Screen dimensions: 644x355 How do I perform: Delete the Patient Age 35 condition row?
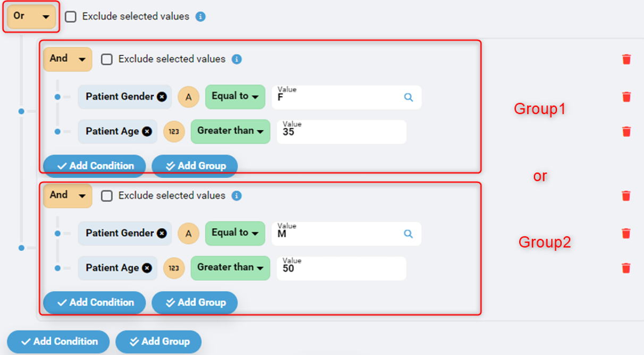tap(626, 131)
